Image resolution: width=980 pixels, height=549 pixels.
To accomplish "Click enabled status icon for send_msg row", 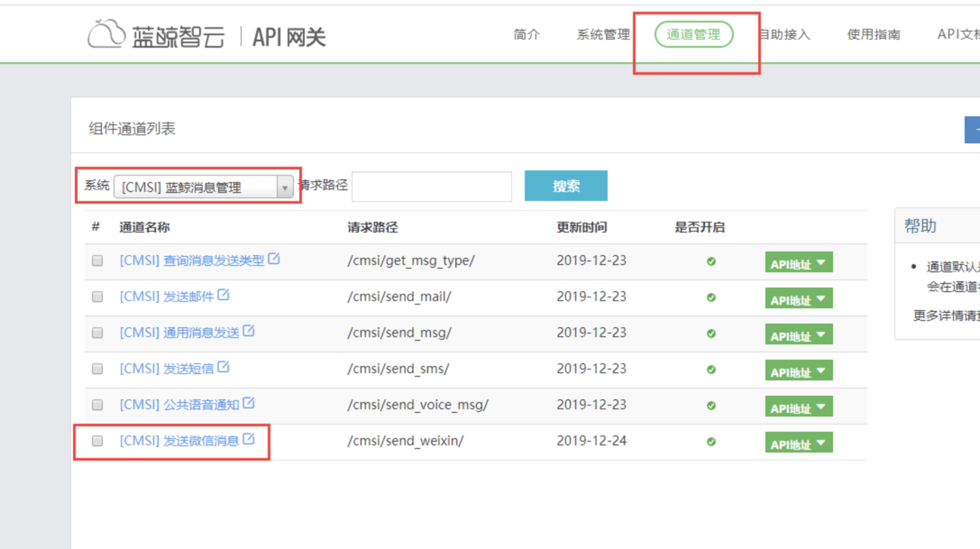I will click(x=711, y=334).
